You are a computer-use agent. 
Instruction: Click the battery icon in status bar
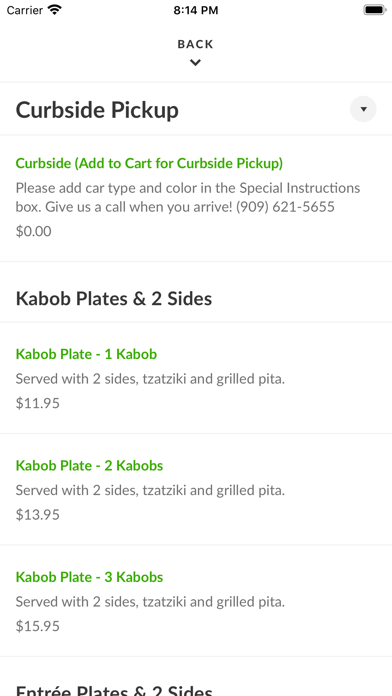(x=375, y=10)
